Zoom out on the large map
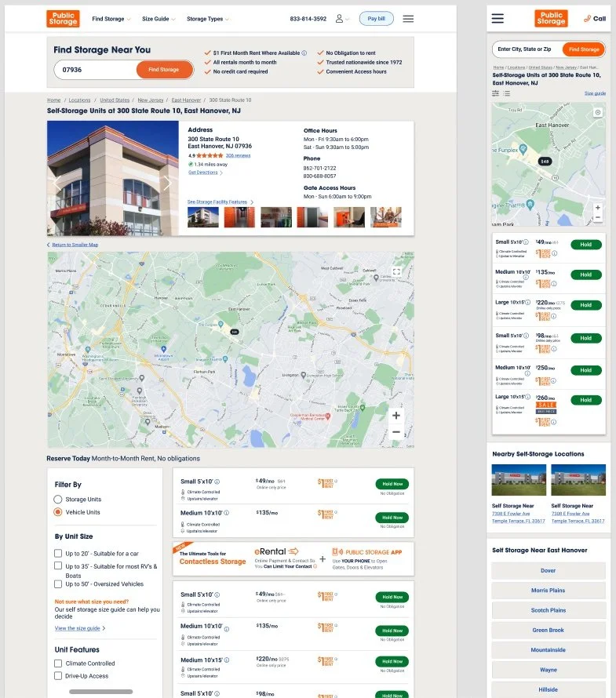The height and width of the screenshot is (698, 616). [x=396, y=432]
